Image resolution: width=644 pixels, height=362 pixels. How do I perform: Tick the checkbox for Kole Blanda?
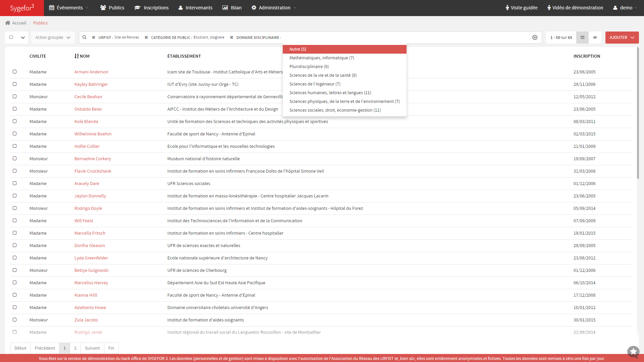tap(14, 121)
